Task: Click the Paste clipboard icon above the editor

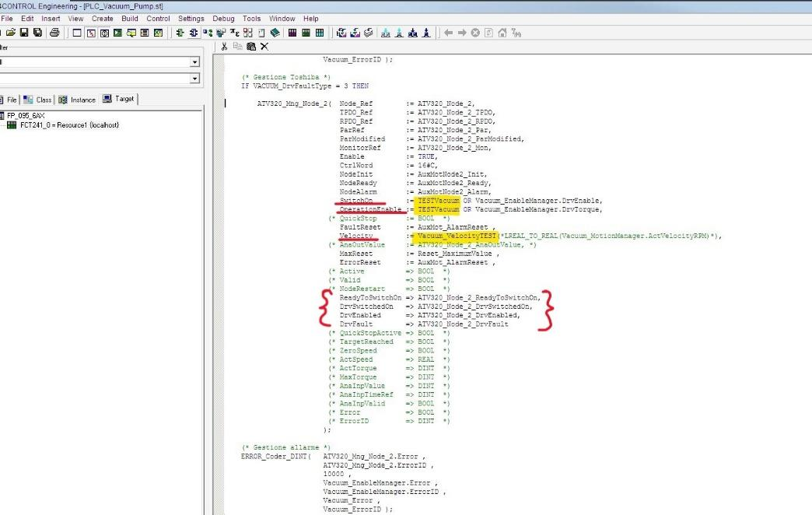Action: [250, 47]
